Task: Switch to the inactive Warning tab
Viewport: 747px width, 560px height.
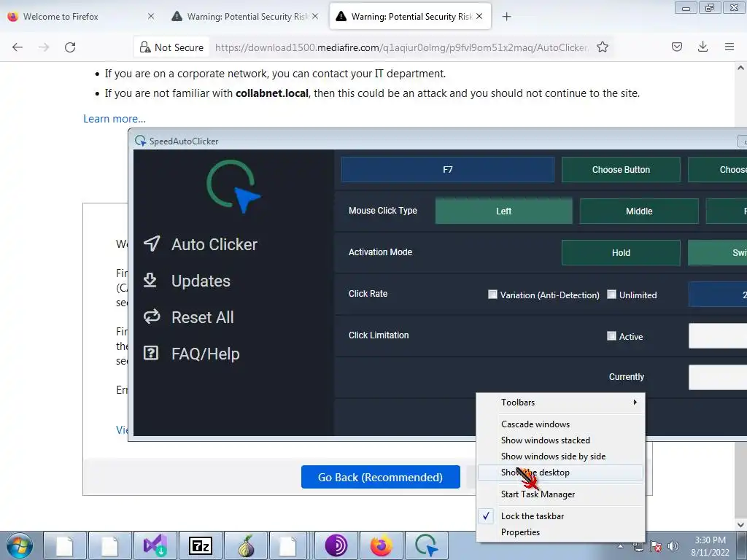Action: (x=244, y=16)
